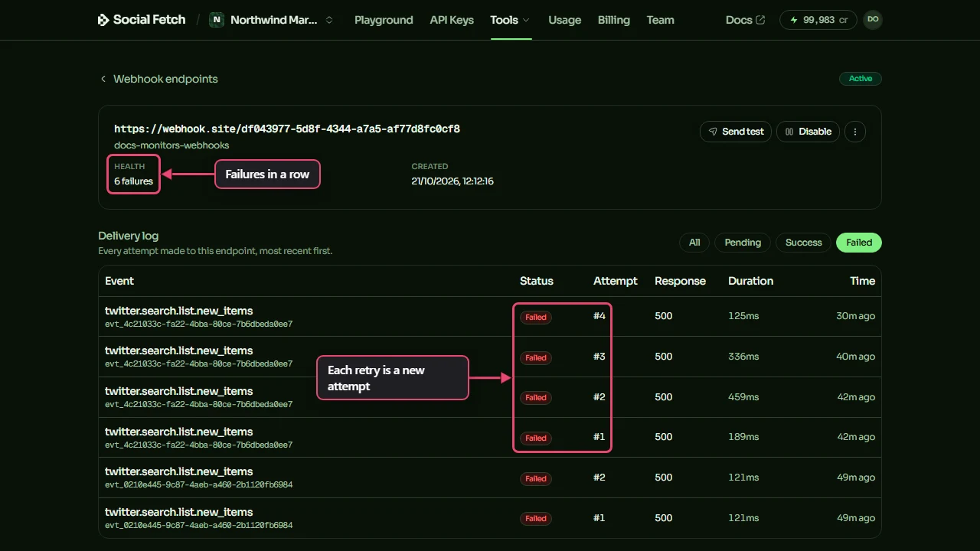Filter delivery log by Success
Screen dimensions: 980x551
(803, 243)
